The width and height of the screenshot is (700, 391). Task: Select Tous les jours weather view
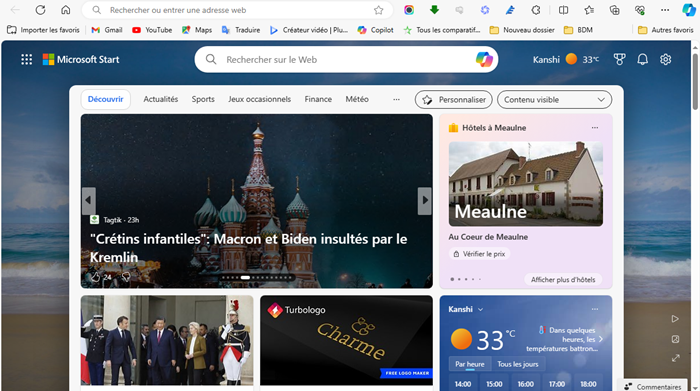tap(518, 364)
